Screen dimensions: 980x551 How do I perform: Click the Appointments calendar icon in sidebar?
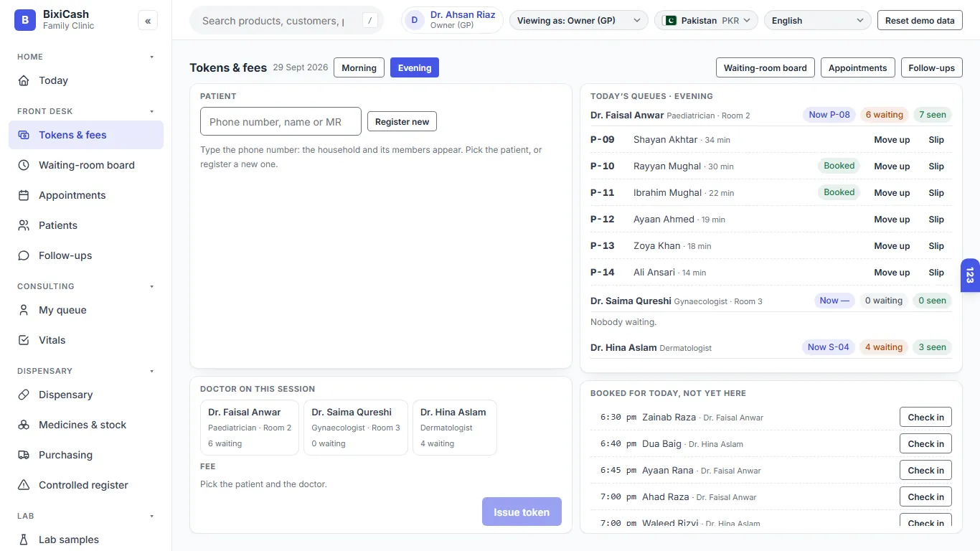coord(24,195)
